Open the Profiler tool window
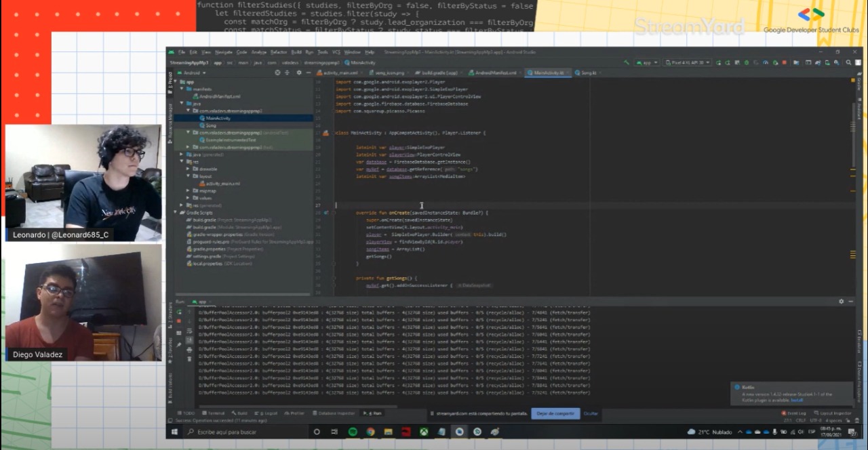This screenshot has width=868, height=450. pos(295,413)
